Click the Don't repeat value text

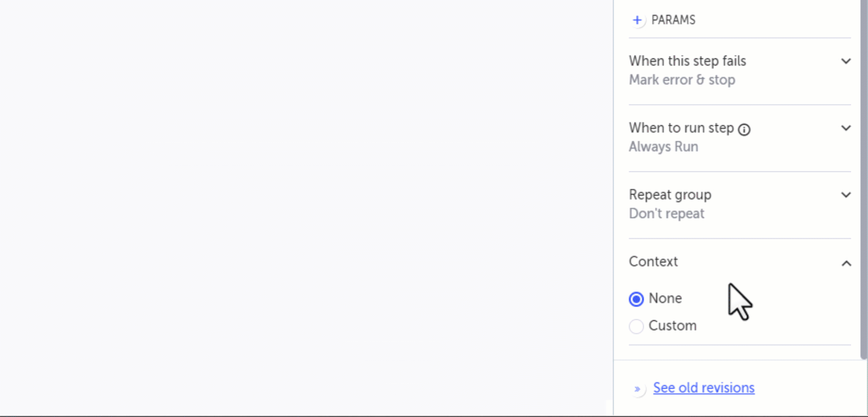666,214
